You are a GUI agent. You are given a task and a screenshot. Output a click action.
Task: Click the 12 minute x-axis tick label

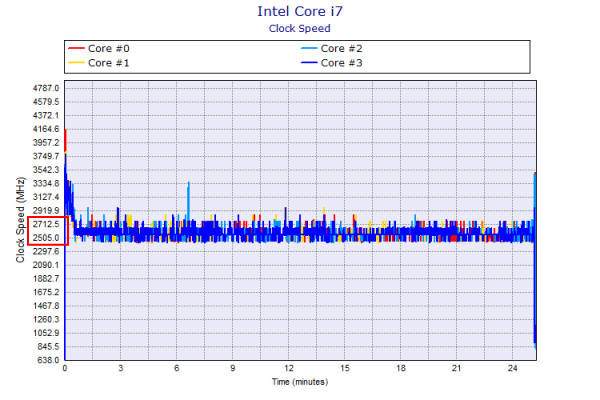289,368
